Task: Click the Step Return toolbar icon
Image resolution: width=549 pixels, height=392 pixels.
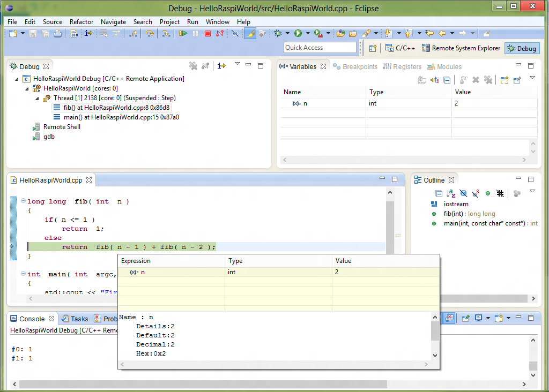Action: pos(133,33)
